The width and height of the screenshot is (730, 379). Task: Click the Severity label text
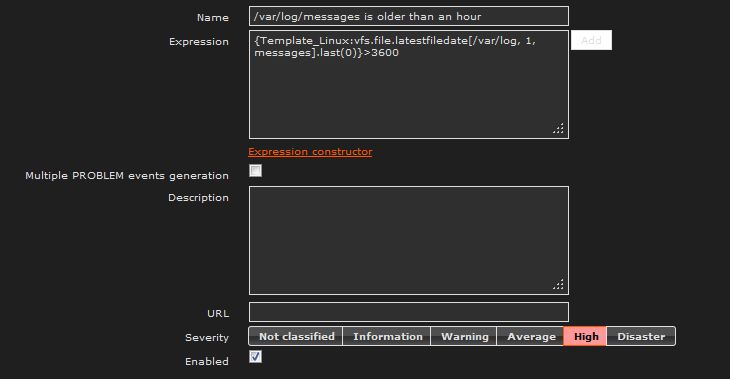[x=207, y=338]
